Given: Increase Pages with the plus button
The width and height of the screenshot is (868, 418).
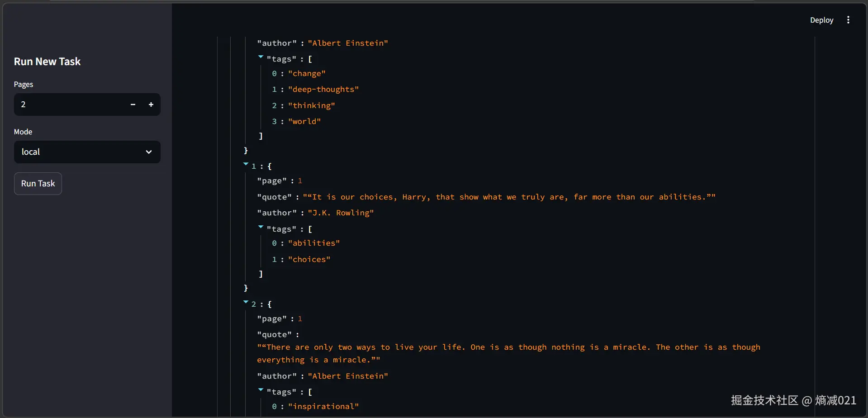Looking at the screenshot, I should click(151, 104).
